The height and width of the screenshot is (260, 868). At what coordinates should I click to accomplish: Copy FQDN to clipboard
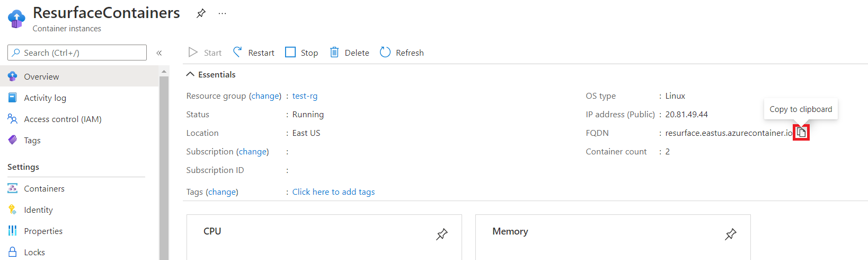[801, 133]
